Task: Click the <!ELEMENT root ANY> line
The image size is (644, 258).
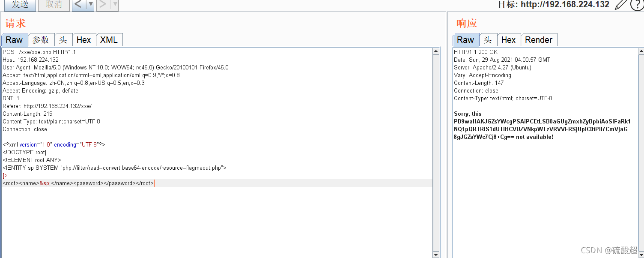Action: pyautogui.click(x=32, y=160)
